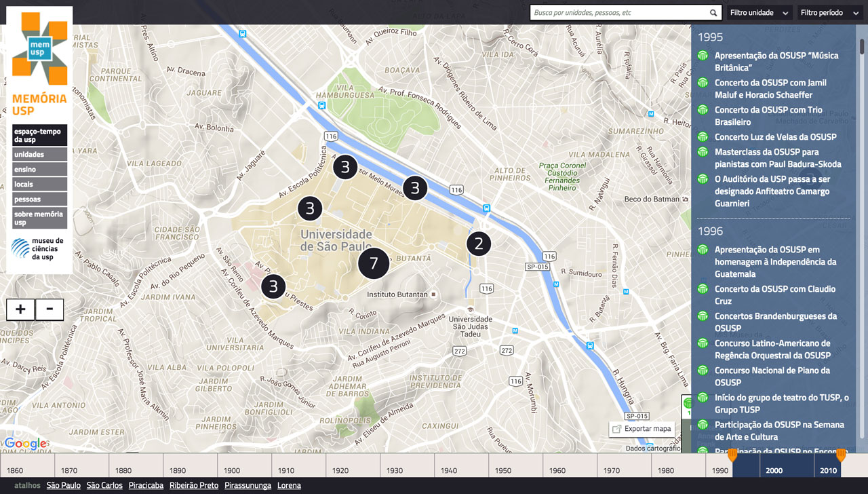Click the map cluster marker showing 2

(x=479, y=244)
